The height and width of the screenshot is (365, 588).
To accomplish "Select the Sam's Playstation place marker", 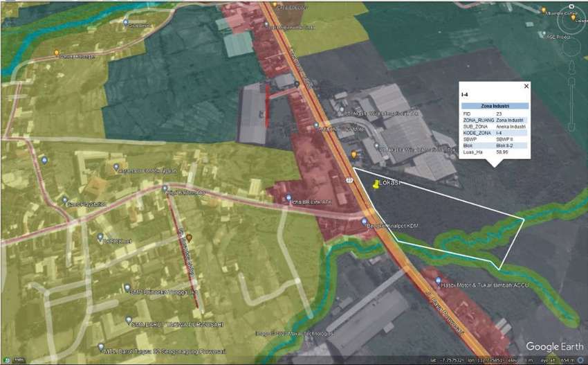I will point(64,204).
